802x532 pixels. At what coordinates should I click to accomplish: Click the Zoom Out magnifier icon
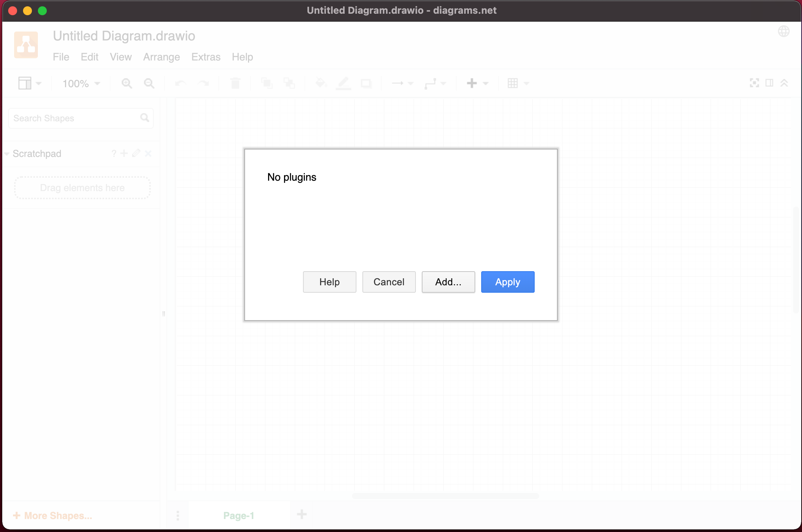tap(149, 83)
